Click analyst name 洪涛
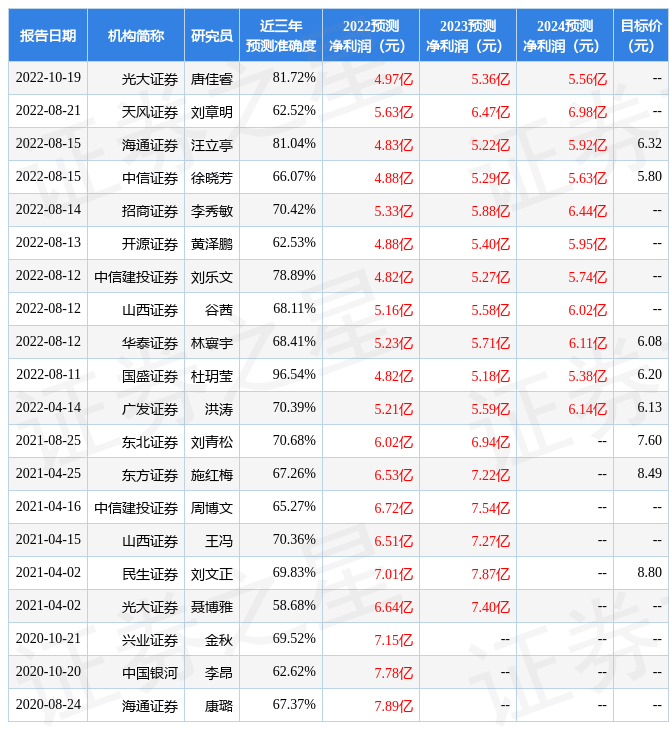669x730 pixels. point(219,409)
